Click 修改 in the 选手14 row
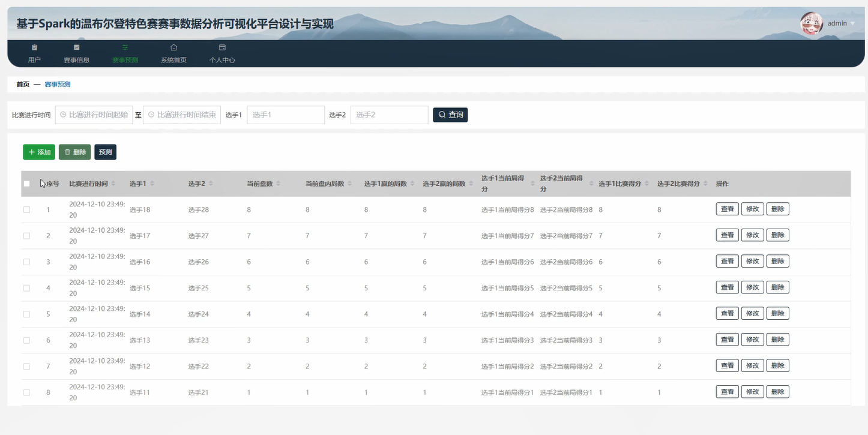 point(753,313)
